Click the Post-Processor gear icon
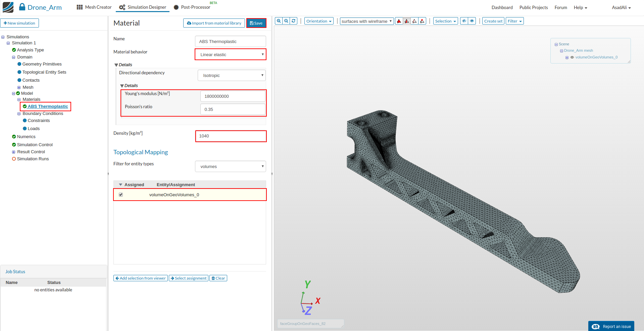This screenshot has width=644, height=331. 176,7
